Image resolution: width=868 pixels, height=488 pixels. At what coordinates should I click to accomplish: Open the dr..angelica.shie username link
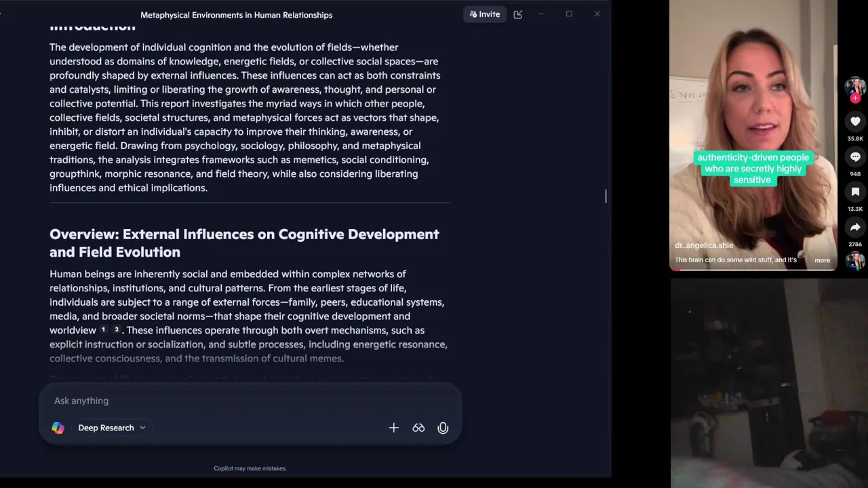704,245
